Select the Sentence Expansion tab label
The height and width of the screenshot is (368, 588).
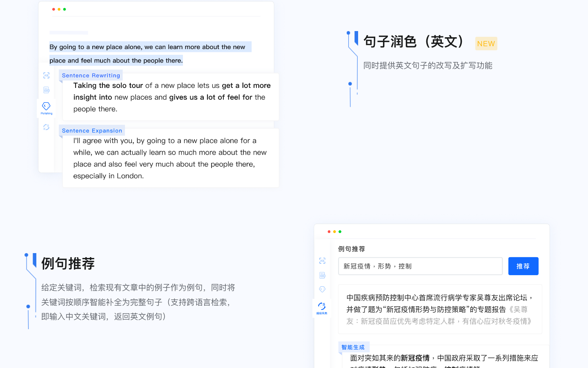(x=92, y=131)
